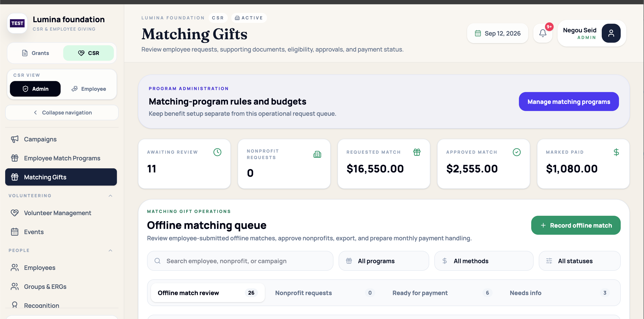Open the All statuses dropdown
This screenshot has width=644, height=319.
pos(580,261)
